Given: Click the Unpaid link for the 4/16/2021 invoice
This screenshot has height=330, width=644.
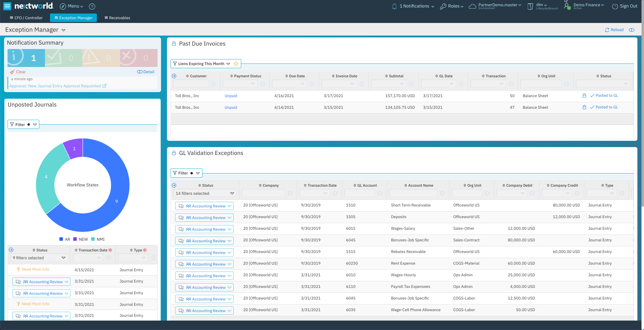Looking at the screenshot, I should [x=230, y=96].
